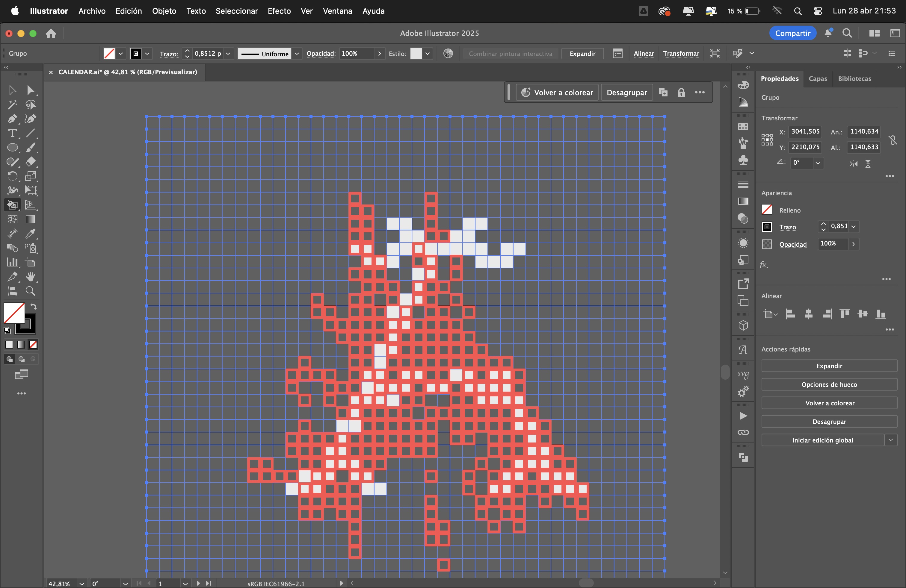Expand the Iniciar edición global options arrow
The width and height of the screenshot is (906, 588).
pyautogui.click(x=890, y=440)
